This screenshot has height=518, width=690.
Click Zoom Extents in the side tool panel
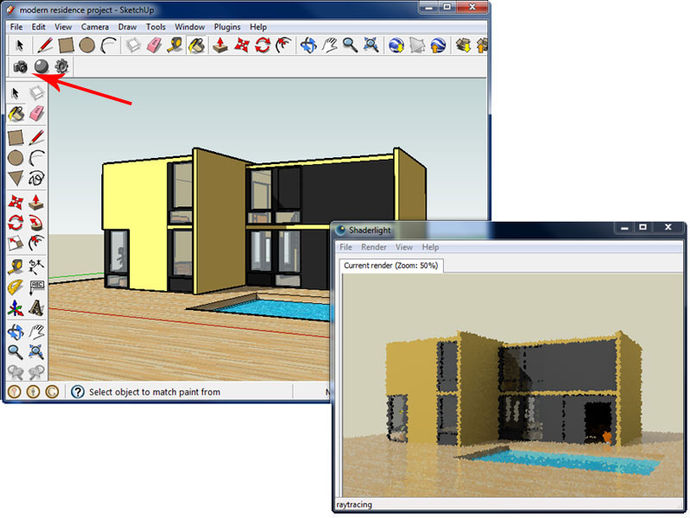(x=37, y=352)
